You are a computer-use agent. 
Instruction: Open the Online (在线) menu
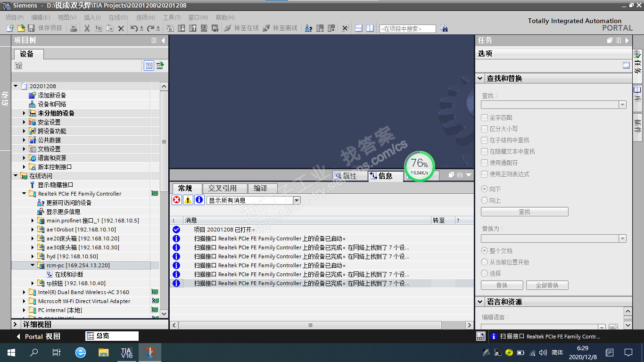[118, 17]
